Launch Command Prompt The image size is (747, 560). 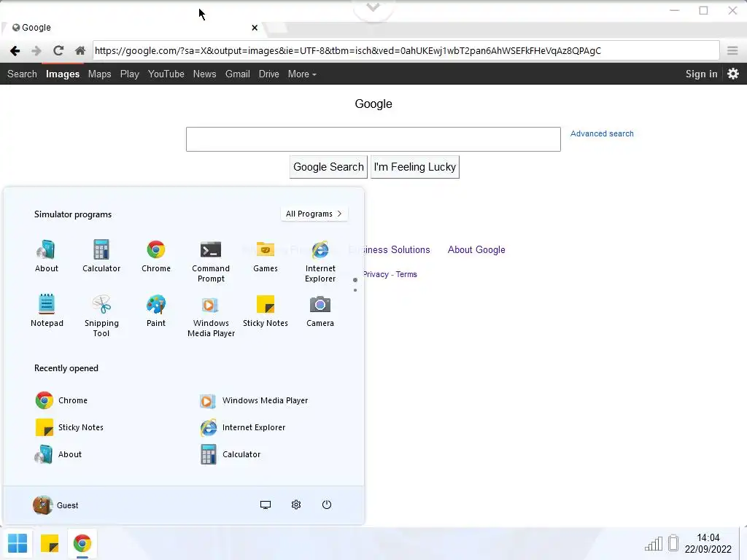tap(211, 261)
